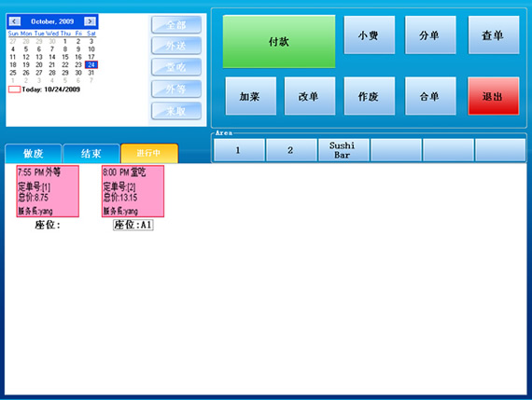This screenshot has height=400, width=532.
Task: Open the 查单 check order function
Action: [x=494, y=34]
